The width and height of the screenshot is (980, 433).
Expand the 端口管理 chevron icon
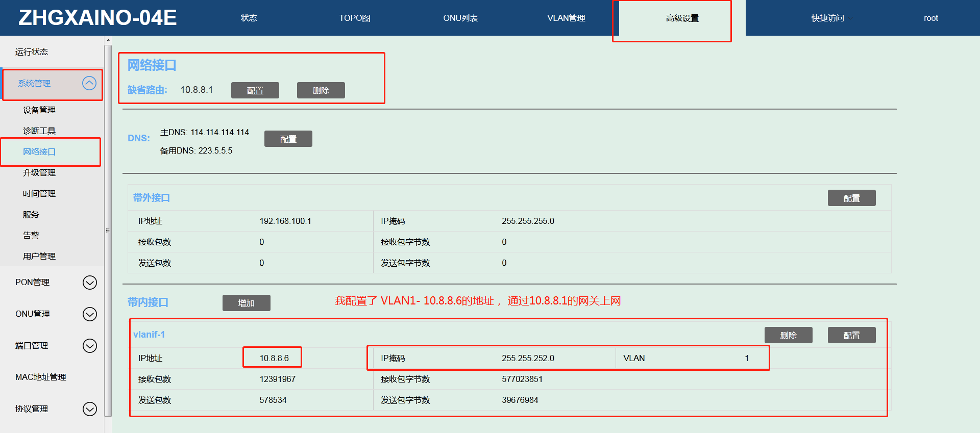coord(89,346)
